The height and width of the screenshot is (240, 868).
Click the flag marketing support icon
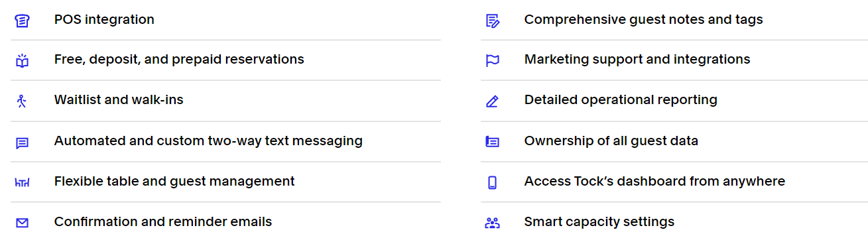point(492,61)
